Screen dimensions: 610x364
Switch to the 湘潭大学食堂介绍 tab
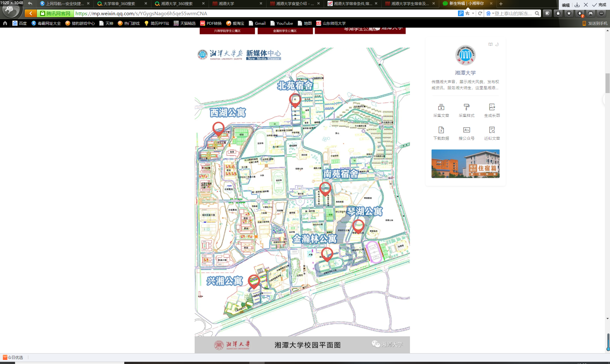click(293, 4)
